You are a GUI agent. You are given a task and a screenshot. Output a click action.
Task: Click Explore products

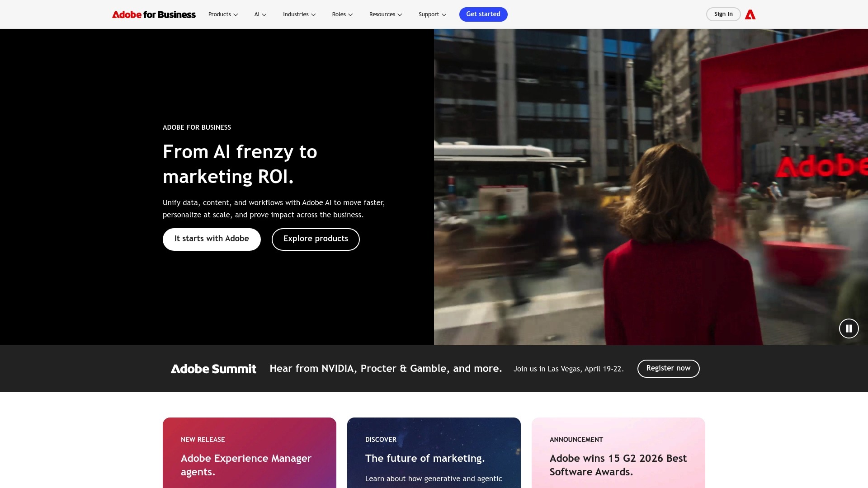pyautogui.click(x=316, y=239)
